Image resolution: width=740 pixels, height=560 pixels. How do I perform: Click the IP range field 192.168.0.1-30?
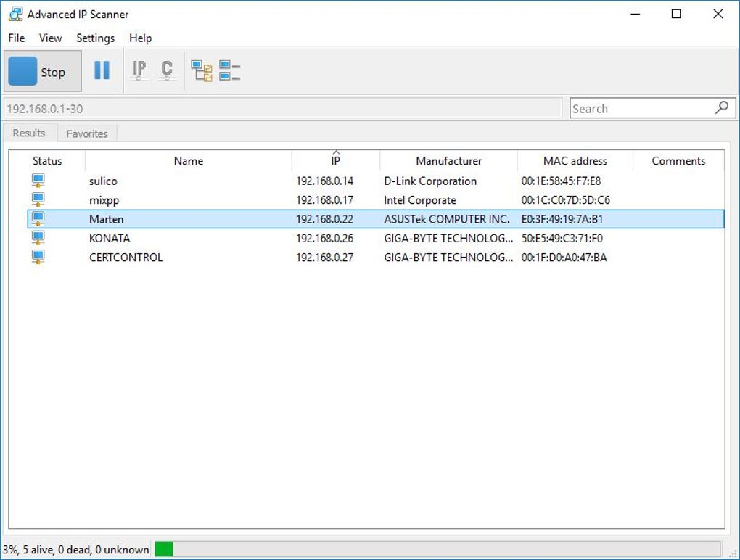[283, 109]
